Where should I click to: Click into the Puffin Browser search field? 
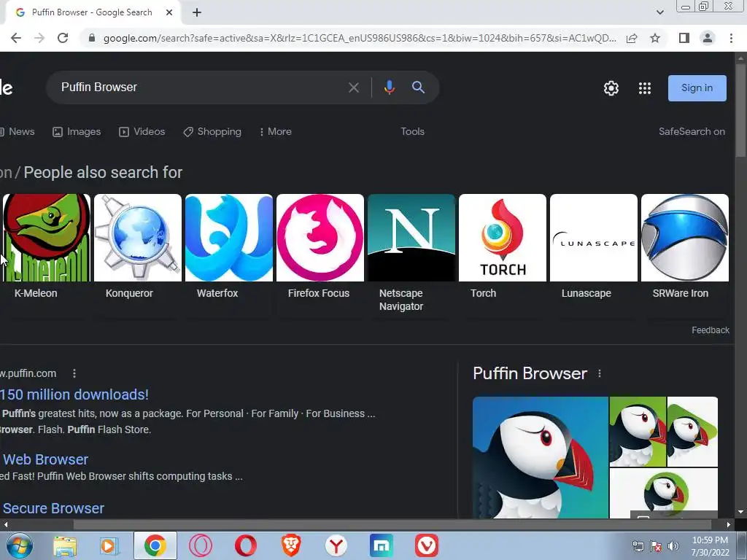200,87
